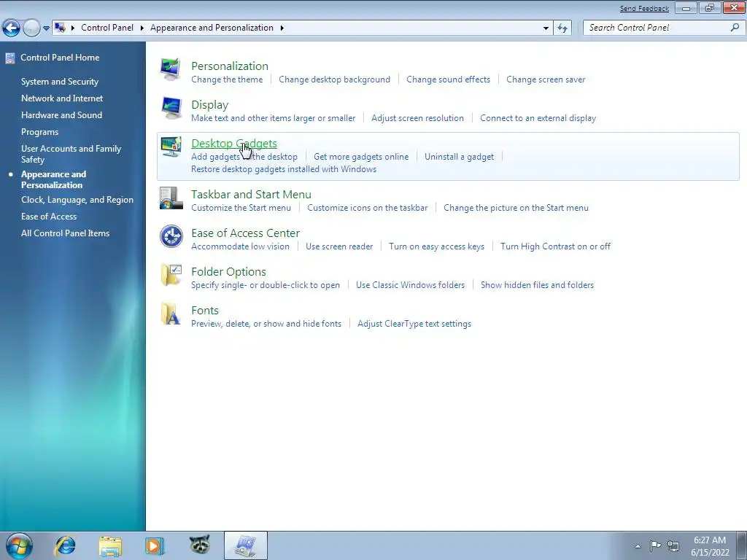This screenshot has height=560, width=747.
Task: Expand the arrow before Control Panel breadcrumb
Action: [73, 28]
